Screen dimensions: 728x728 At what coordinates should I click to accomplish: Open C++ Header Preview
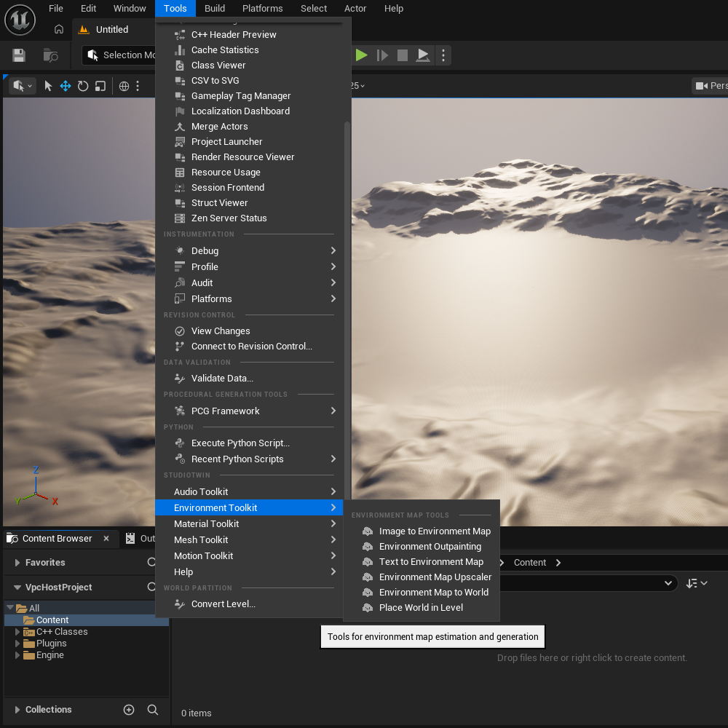(249, 34)
